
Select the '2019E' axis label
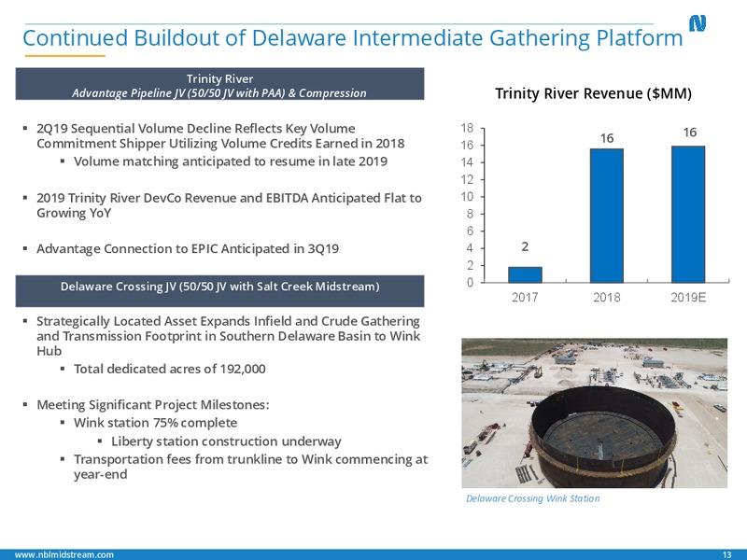pos(688,298)
